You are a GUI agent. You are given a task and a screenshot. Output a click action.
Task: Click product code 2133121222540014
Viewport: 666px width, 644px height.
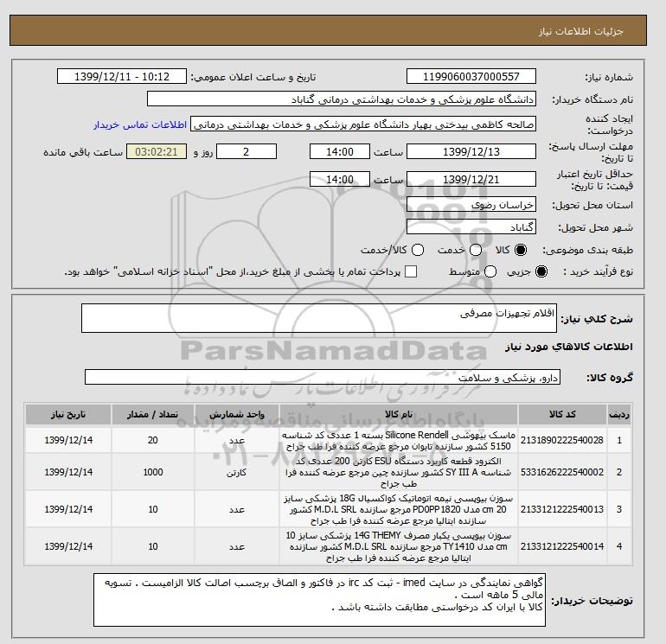[x=562, y=546]
